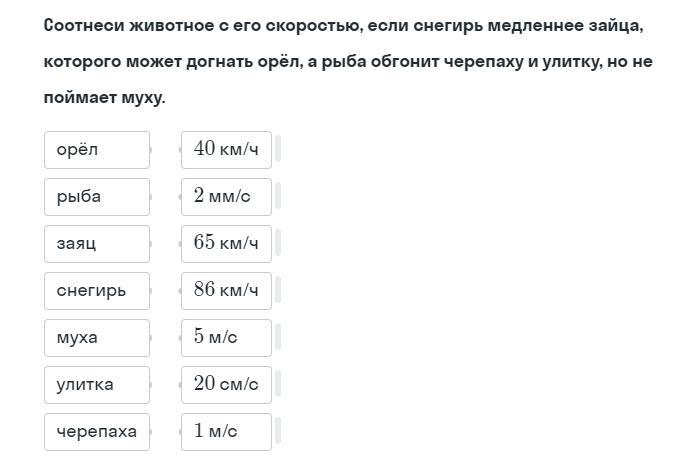Pick the "заяц" animal box
This screenshot has height=455, width=677.
[97, 244]
